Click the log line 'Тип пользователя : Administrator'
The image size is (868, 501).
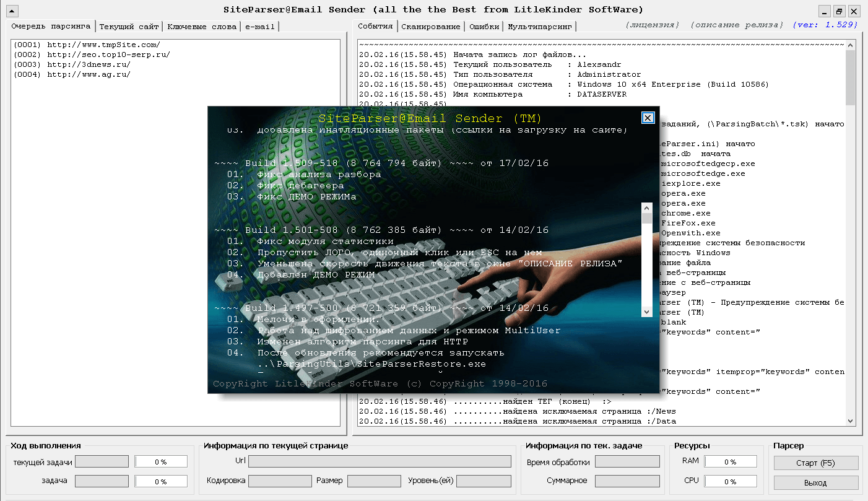[500, 74]
